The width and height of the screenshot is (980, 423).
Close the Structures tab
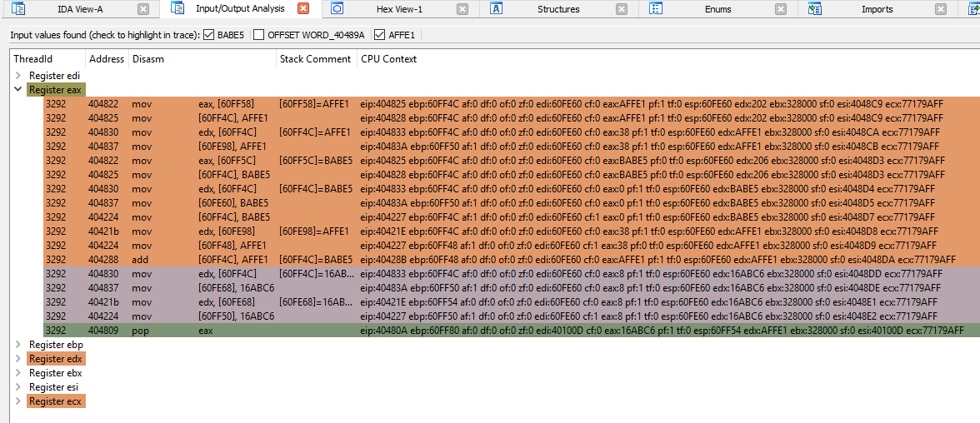622,9
